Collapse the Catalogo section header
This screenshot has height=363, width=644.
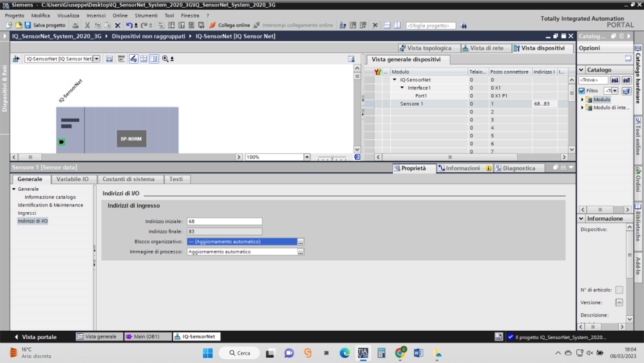581,70
